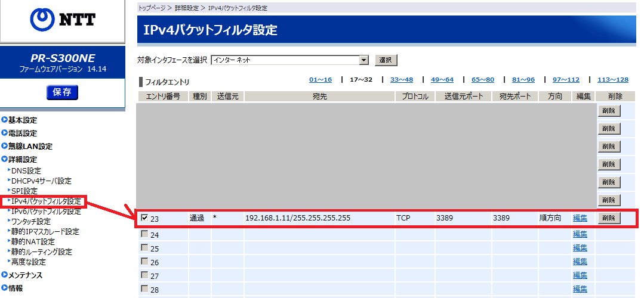
Task: Click トップページ breadcrumb link
Action: click(x=153, y=8)
